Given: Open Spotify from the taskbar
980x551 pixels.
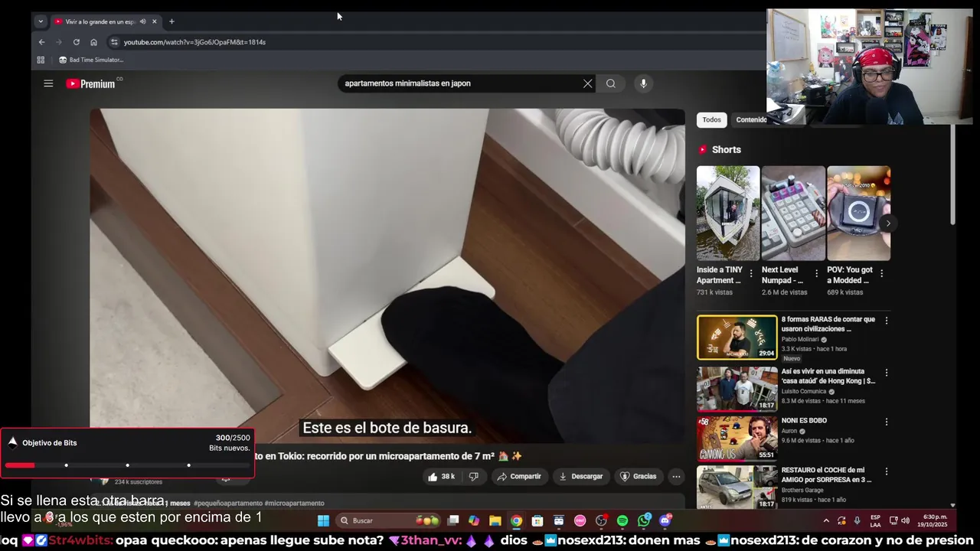Looking at the screenshot, I should click(622, 520).
